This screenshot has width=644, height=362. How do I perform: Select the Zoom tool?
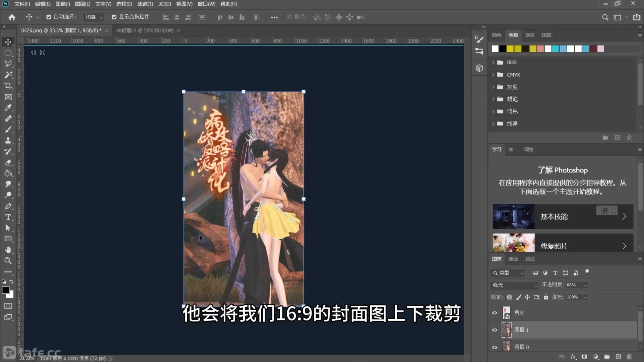[8, 261]
